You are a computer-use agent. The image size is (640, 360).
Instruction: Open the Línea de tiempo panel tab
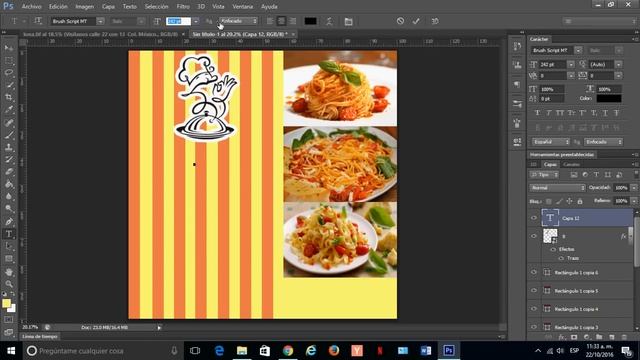[x=40, y=336]
